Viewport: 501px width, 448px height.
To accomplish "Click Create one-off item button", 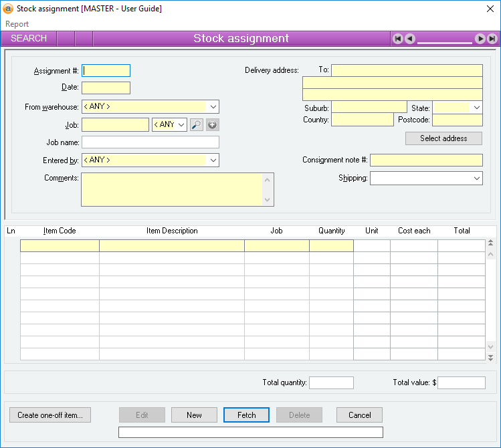I will click(50, 415).
